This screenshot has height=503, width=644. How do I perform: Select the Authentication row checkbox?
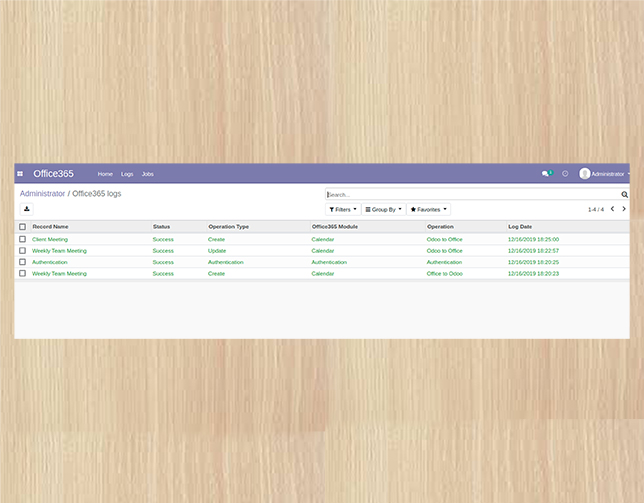[23, 262]
